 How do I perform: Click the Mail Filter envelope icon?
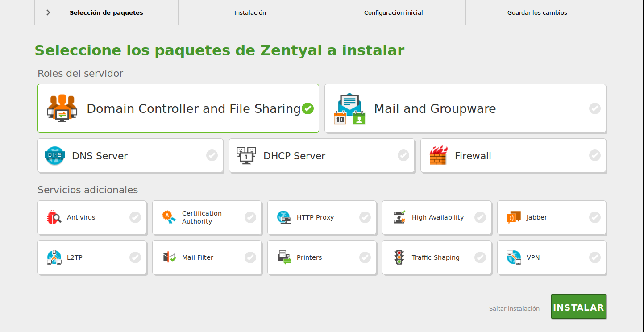click(x=169, y=257)
